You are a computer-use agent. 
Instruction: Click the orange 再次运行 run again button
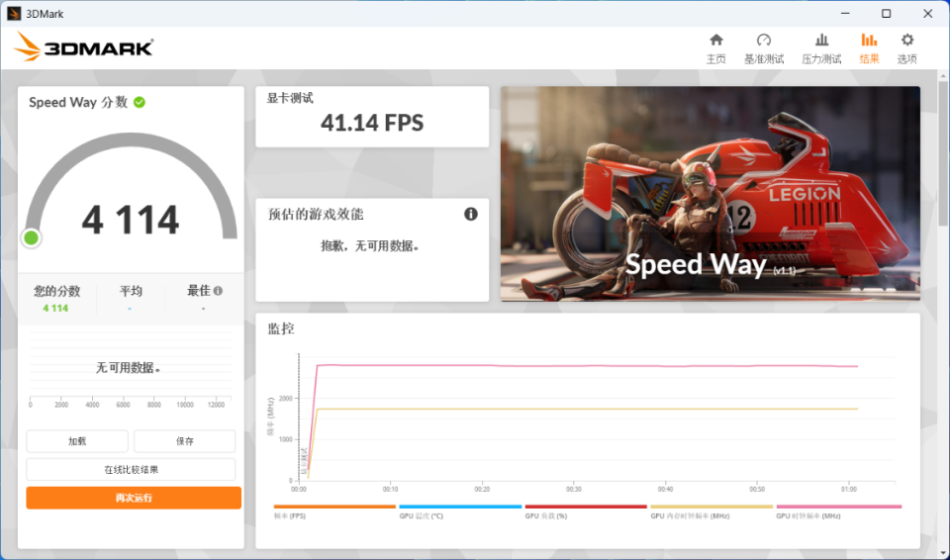[x=134, y=499]
